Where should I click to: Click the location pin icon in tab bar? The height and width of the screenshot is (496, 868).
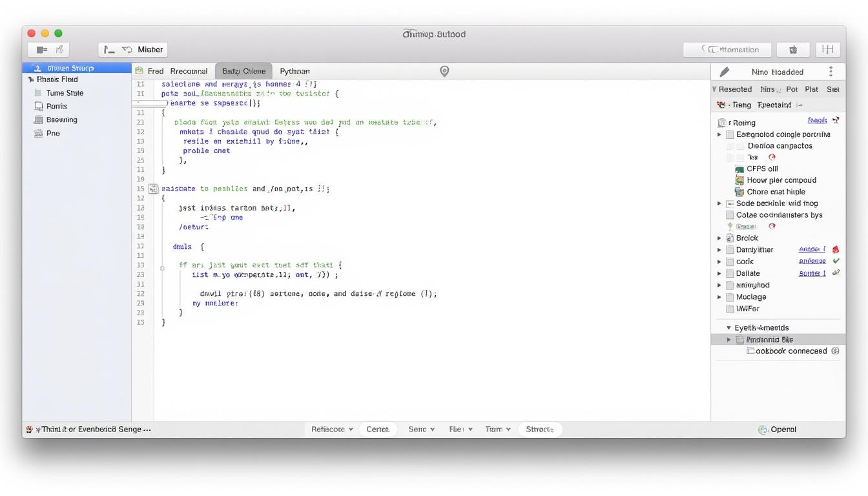pyautogui.click(x=444, y=71)
